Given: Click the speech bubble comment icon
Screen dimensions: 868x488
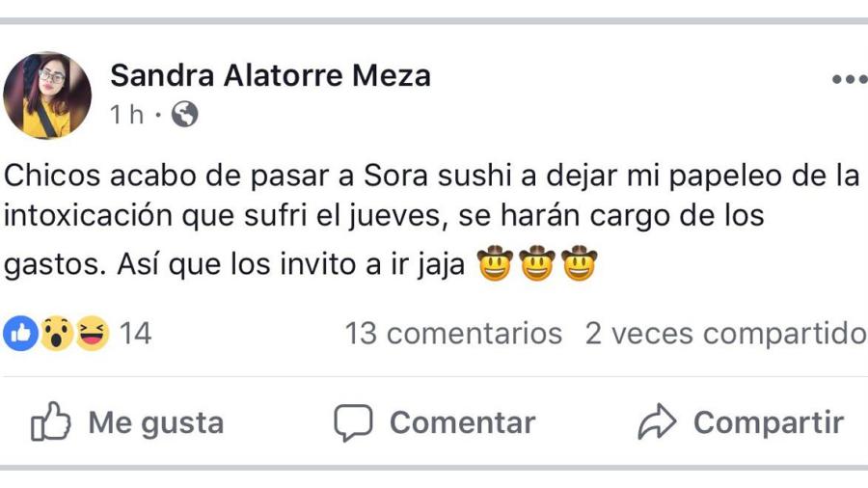Looking at the screenshot, I should pos(353,422).
